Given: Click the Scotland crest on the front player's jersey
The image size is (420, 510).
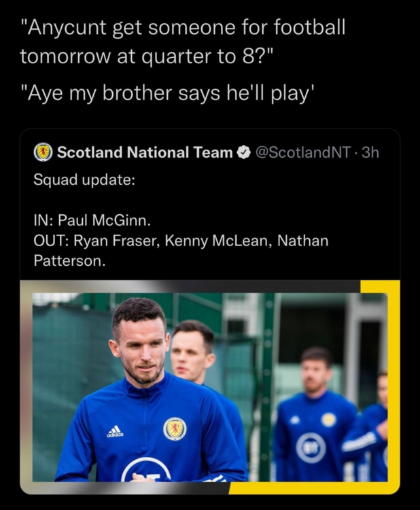Looking at the screenshot, I should coord(175,428).
